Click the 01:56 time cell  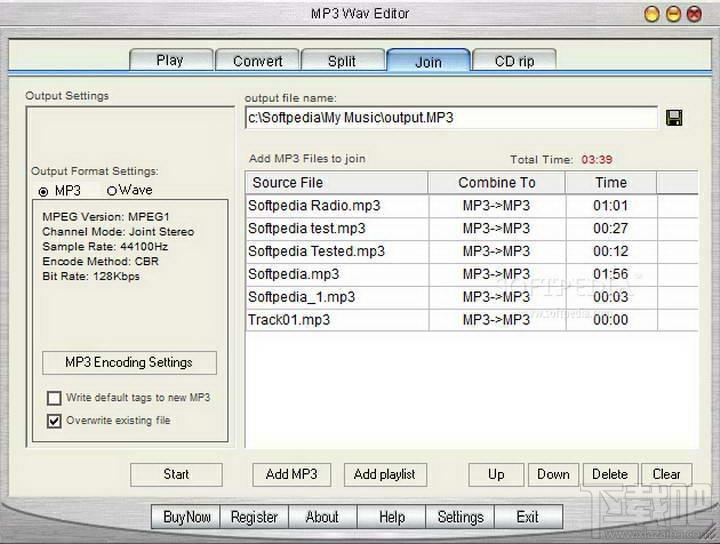click(x=611, y=274)
